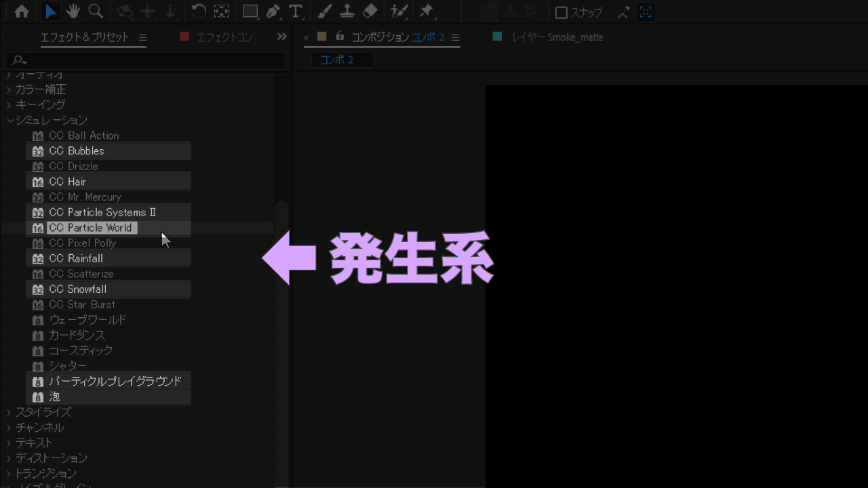Select the Pan camera tool
The width and height of the screenshot is (868, 488).
[148, 12]
